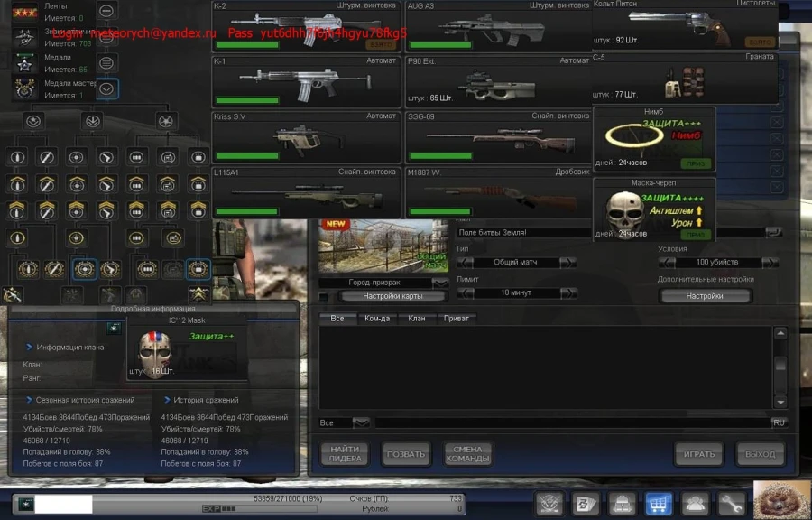Click the СМЕНА КОМАНДЫ button
Viewport: 812px width, 520px height.
467,454
